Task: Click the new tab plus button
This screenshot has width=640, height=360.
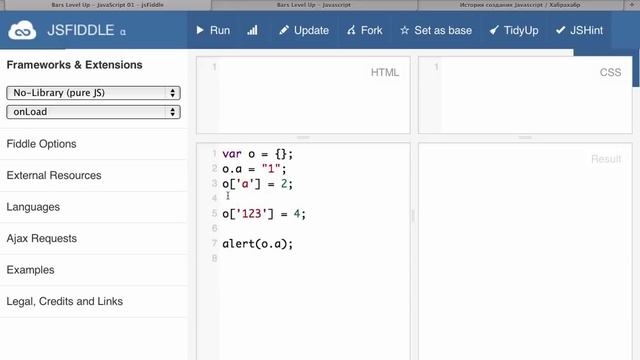Action: (631, 4)
